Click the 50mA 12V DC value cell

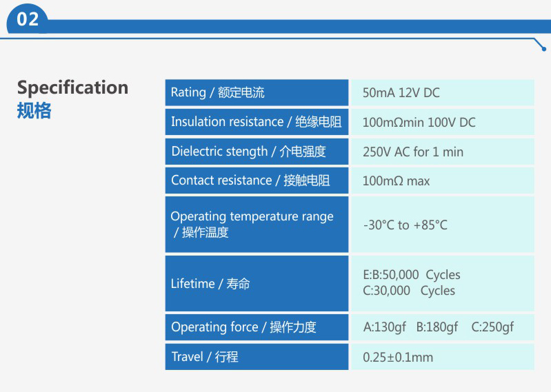pos(443,92)
